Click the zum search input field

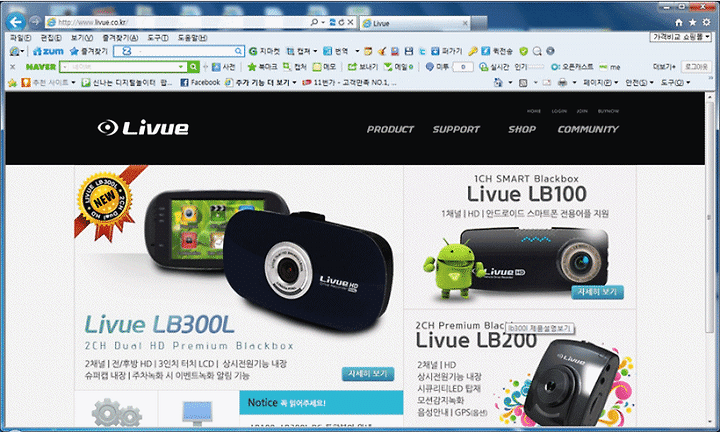(x=179, y=51)
